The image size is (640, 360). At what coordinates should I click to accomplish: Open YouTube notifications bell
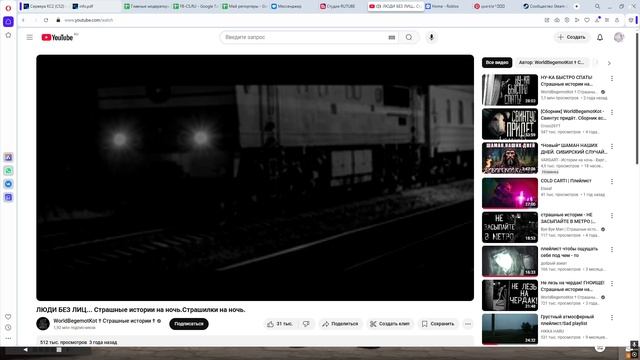pos(600,37)
